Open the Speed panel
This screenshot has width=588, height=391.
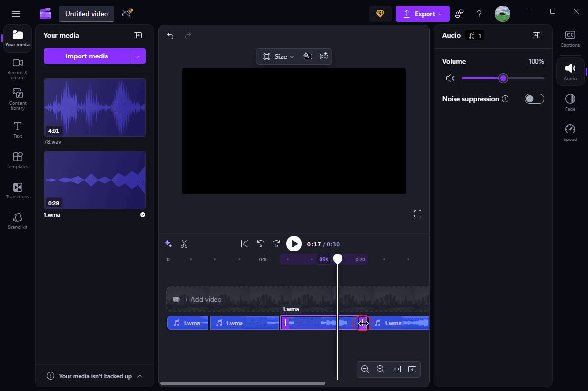point(570,132)
